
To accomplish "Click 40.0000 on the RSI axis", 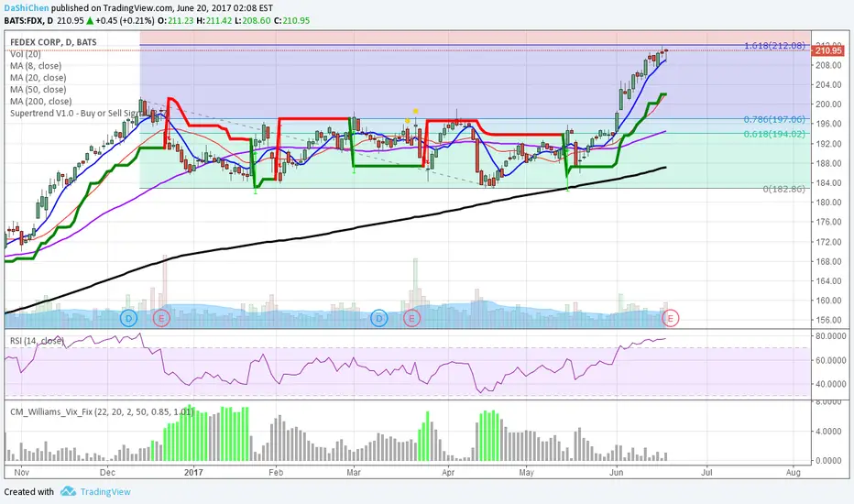I will point(830,384).
